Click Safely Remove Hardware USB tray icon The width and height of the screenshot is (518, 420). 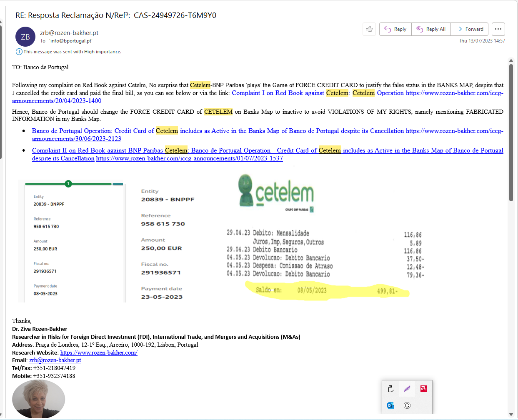coord(390,389)
